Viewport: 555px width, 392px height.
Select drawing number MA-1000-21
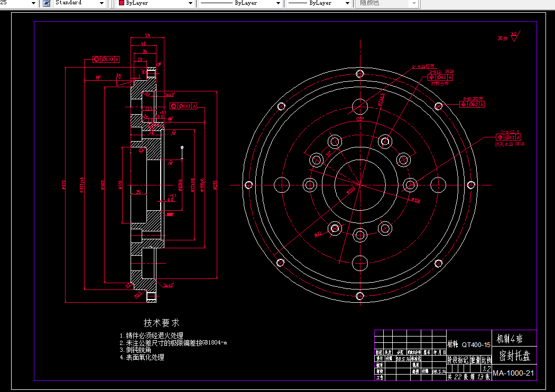tap(513, 373)
